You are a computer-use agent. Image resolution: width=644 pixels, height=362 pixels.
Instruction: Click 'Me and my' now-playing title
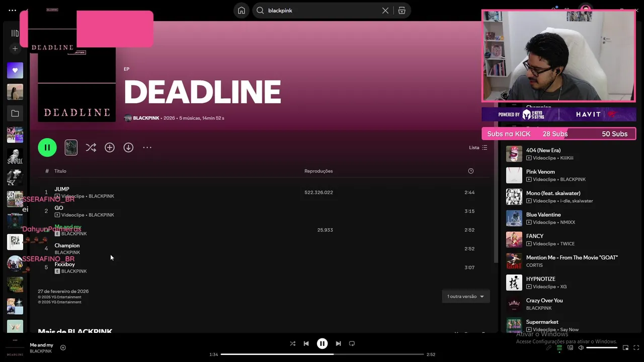(41, 345)
